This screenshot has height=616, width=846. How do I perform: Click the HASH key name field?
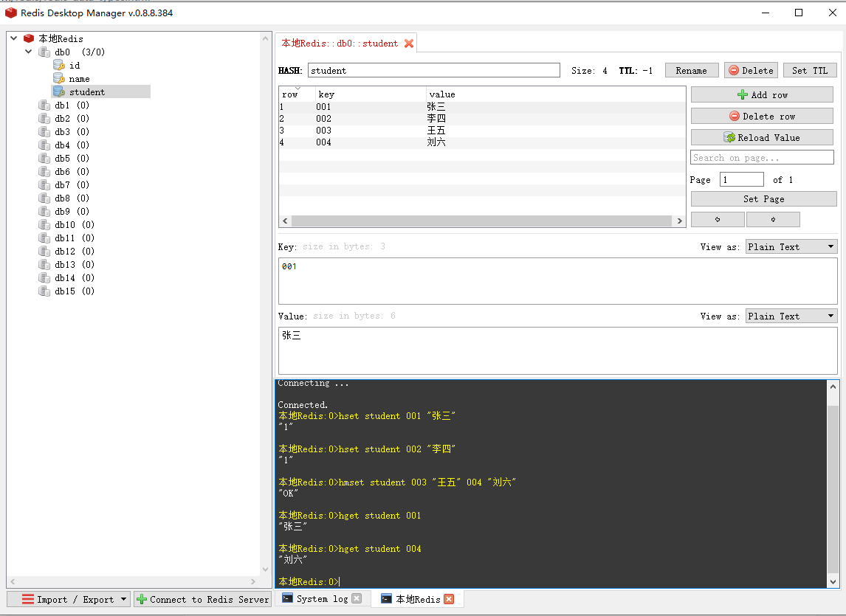click(434, 71)
